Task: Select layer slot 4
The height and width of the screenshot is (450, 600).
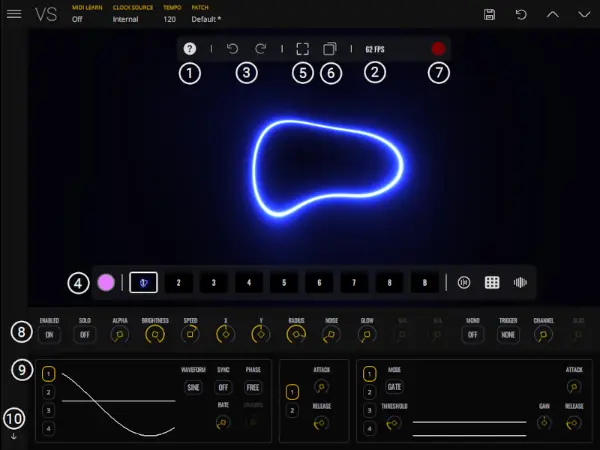Action: coord(248,283)
